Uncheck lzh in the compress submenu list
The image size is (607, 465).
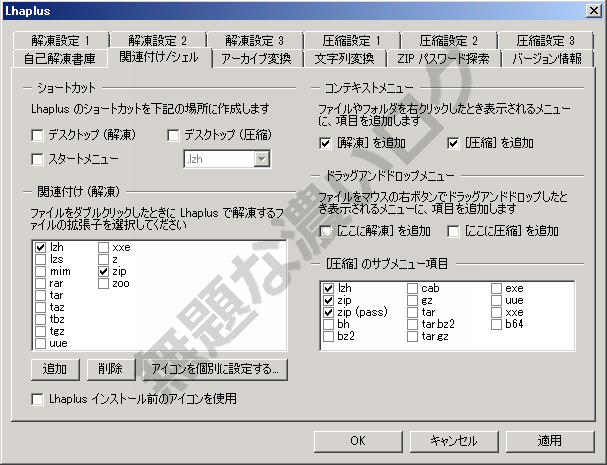click(x=328, y=288)
